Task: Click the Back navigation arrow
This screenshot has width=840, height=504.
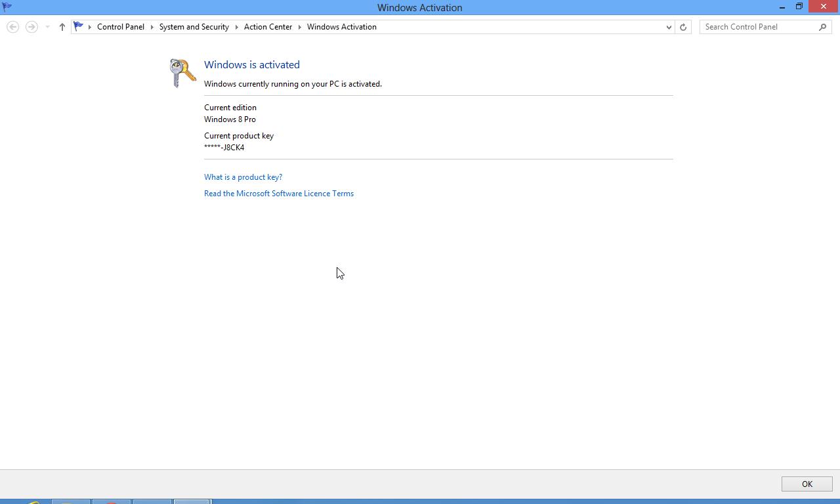Action: tap(12, 27)
